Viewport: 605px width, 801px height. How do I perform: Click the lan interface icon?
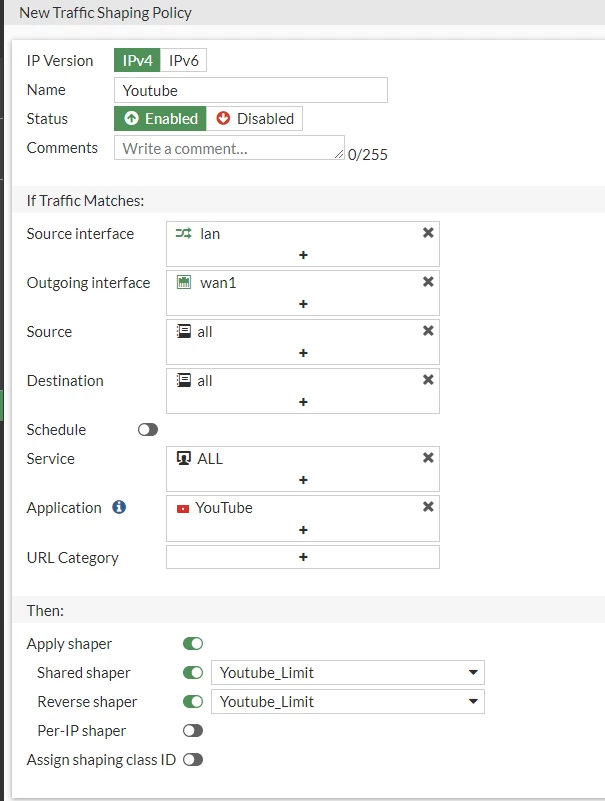183,233
